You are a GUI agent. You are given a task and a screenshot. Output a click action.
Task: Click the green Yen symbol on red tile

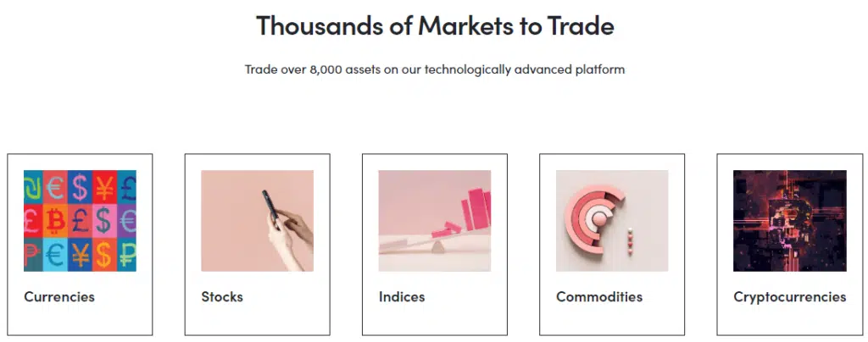coord(104,186)
